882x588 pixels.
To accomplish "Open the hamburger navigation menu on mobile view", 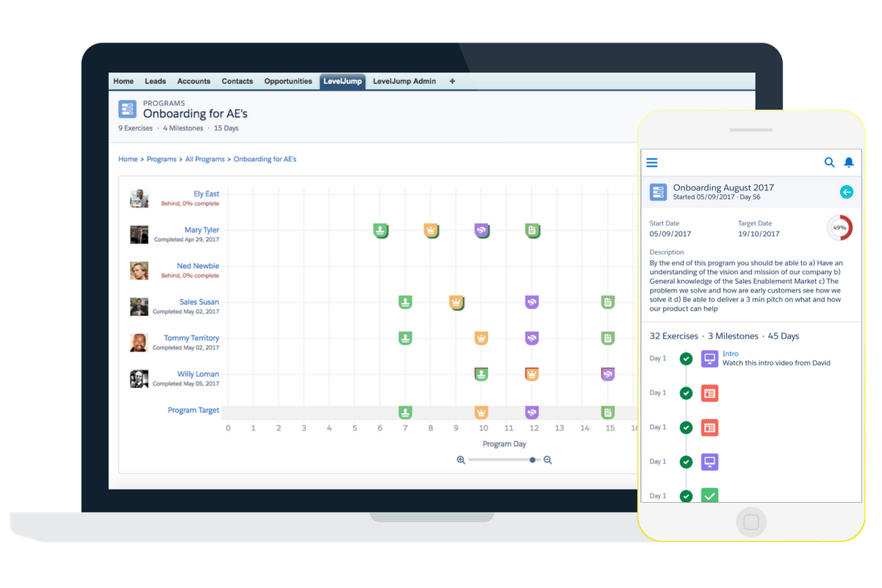I will [652, 162].
